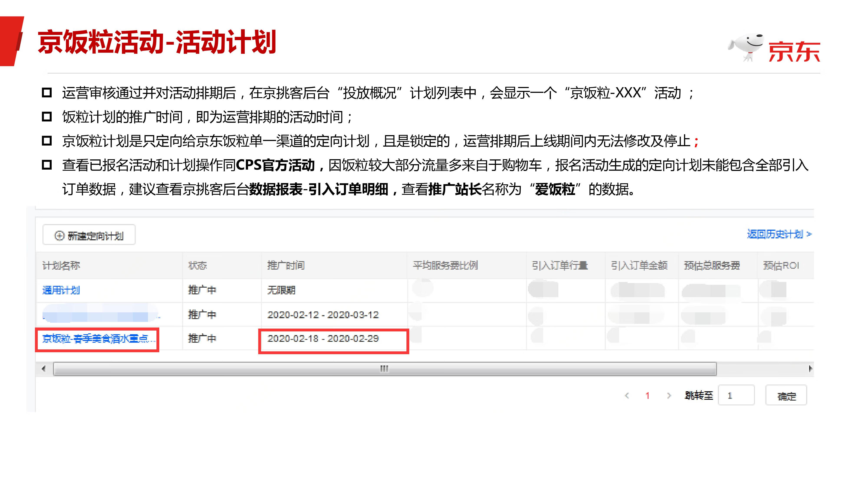Click the 状态 column header
Image resolution: width=868 pixels, height=488 pixels.
(197, 265)
